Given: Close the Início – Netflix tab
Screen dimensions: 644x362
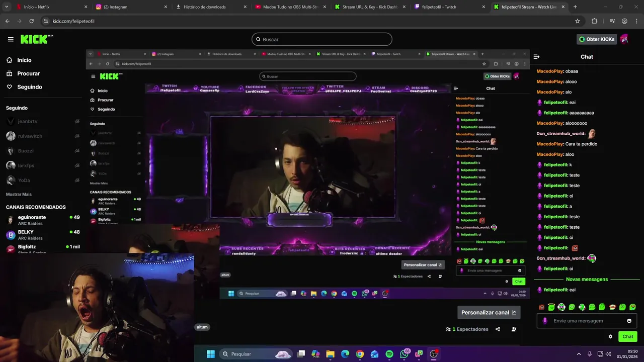Looking at the screenshot, I should 86,7.
